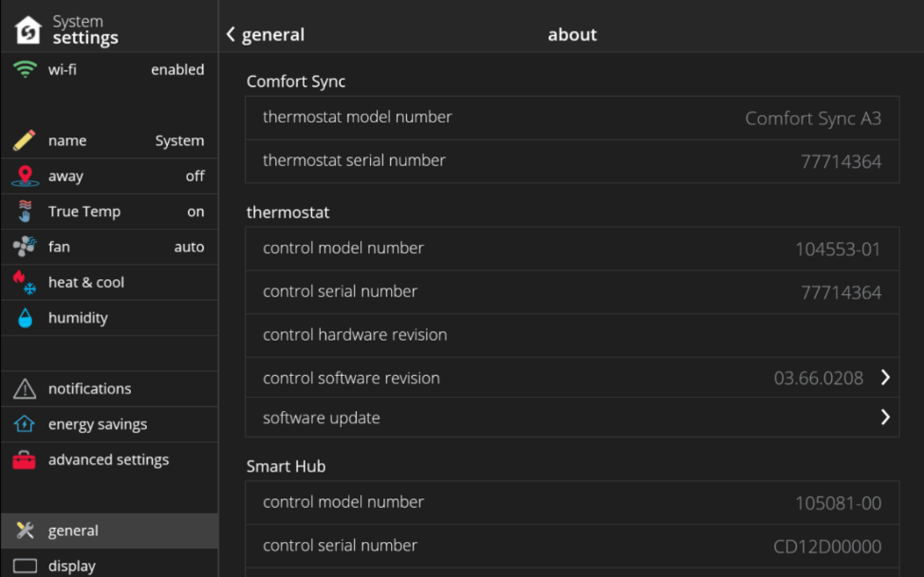Viewport: 924px width, 577px height.
Task: Select the humidity water drop icon
Action: [25, 318]
